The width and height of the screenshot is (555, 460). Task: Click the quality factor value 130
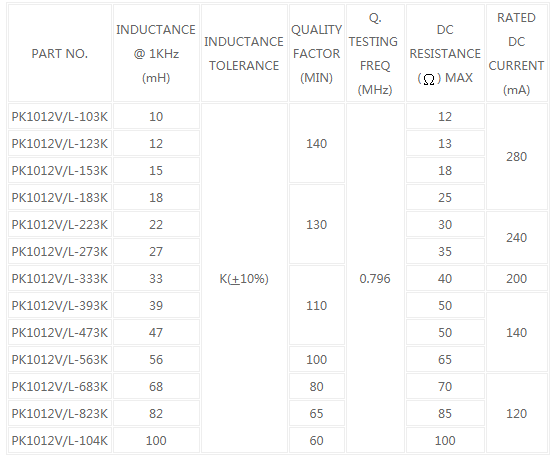[317, 224]
